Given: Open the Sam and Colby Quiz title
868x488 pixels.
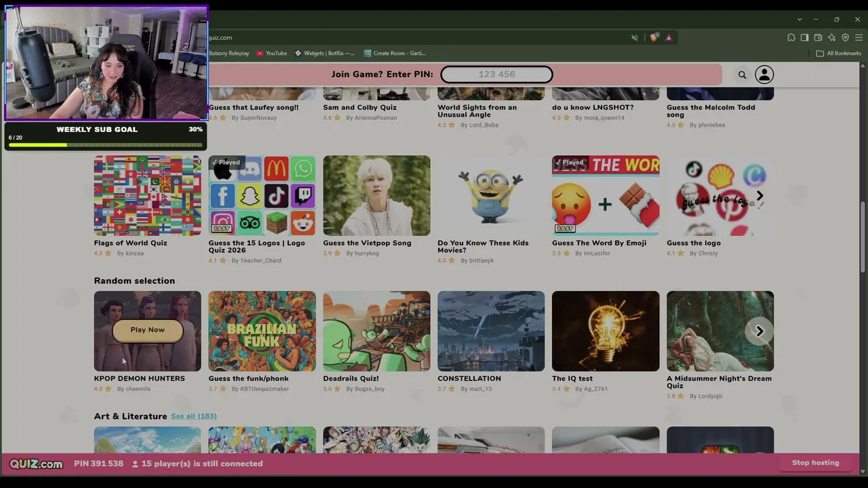Looking at the screenshot, I should (x=360, y=108).
